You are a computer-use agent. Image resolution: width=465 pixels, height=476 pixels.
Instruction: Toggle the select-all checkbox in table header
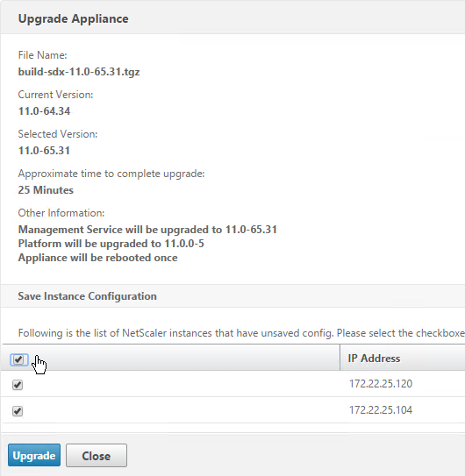coord(18,359)
